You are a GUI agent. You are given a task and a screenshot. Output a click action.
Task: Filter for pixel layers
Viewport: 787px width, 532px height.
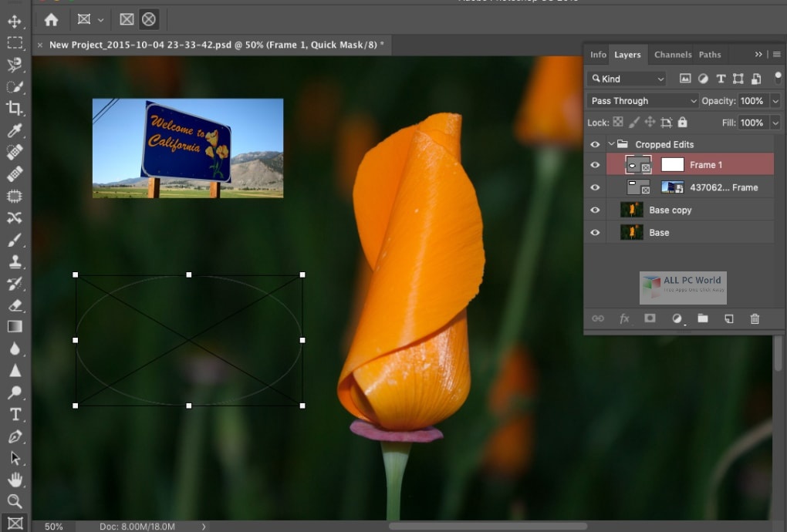tap(685, 78)
